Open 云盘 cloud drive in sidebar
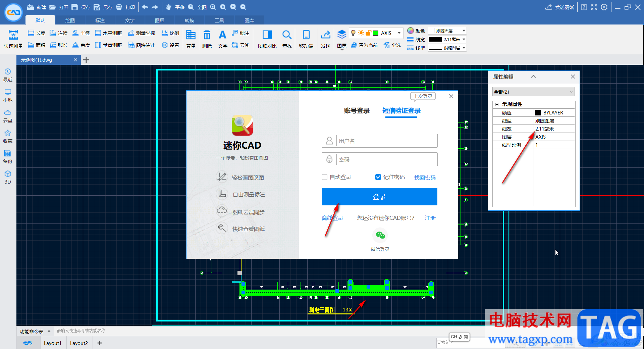Screen dimensions: 644x349 click(8, 116)
